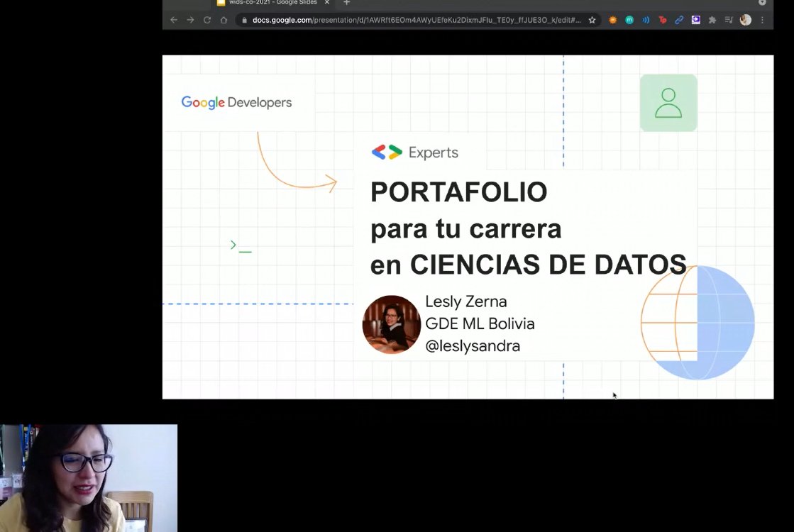Open the browser home page button
Screen dimensions: 794x532
coord(224,21)
